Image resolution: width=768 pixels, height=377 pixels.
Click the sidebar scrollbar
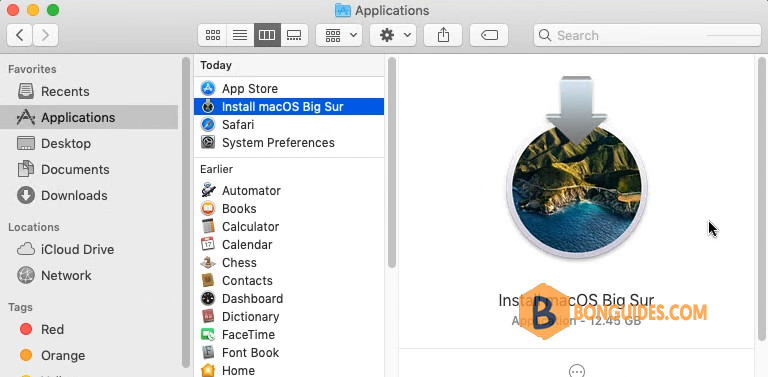[x=186, y=212]
